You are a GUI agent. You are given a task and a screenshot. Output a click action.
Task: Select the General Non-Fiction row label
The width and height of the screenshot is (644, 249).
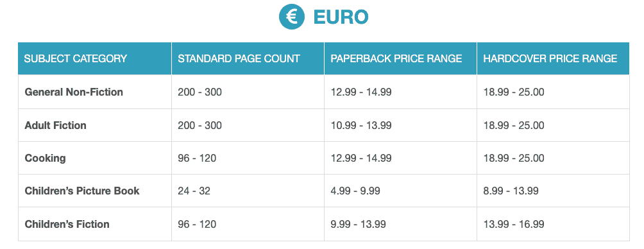pos(74,92)
